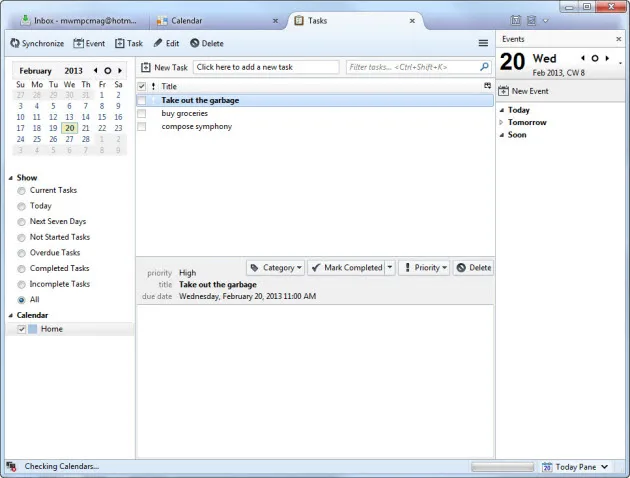
Task: Select the All tasks radio button
Action: coord(22,300)
